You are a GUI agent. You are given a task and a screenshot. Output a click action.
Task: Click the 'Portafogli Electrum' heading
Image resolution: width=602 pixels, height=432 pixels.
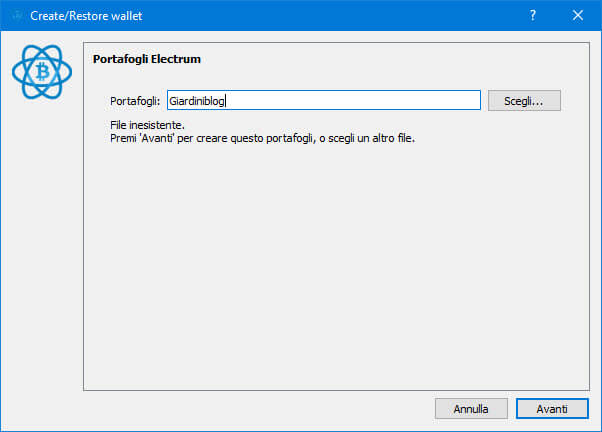point(147,59)
